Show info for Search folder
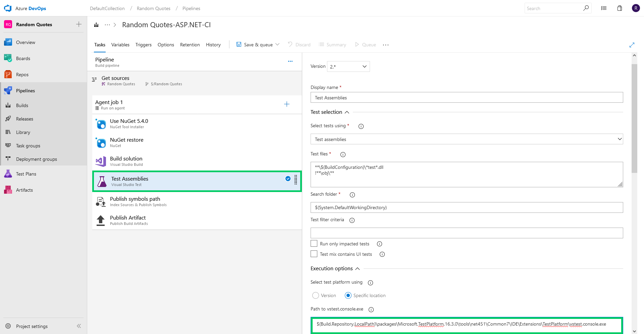This screenshot has height=334, width=644. pyautogui.click(x=352, y=195)
